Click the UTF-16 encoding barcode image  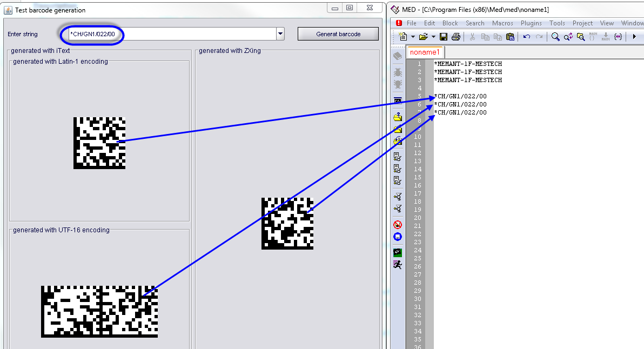99,312
